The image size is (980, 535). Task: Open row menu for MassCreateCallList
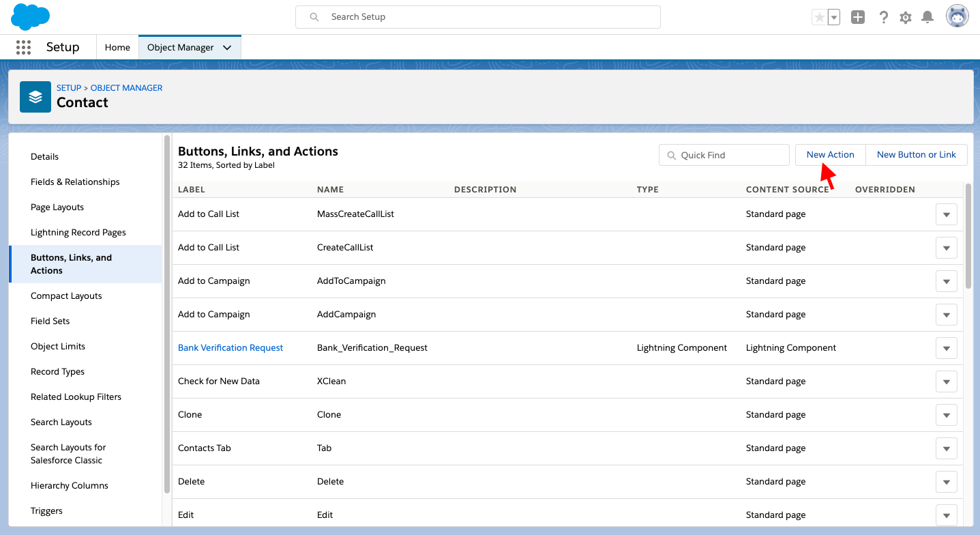[x=946, y=214]
